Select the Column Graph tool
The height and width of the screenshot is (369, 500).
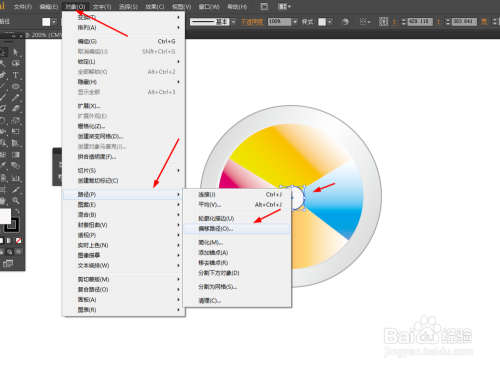pos(16,177)
